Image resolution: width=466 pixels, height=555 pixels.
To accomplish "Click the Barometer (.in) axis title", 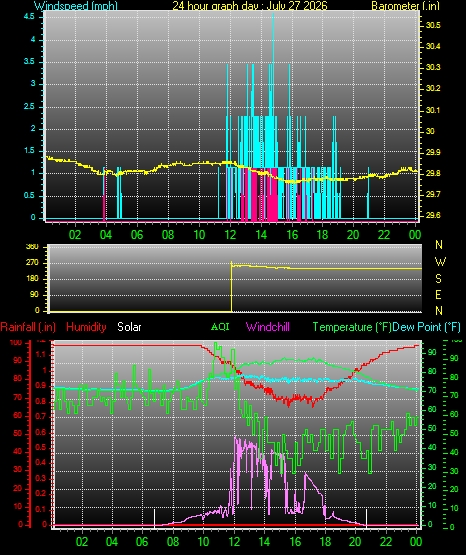I will click(x=405, y=5).
